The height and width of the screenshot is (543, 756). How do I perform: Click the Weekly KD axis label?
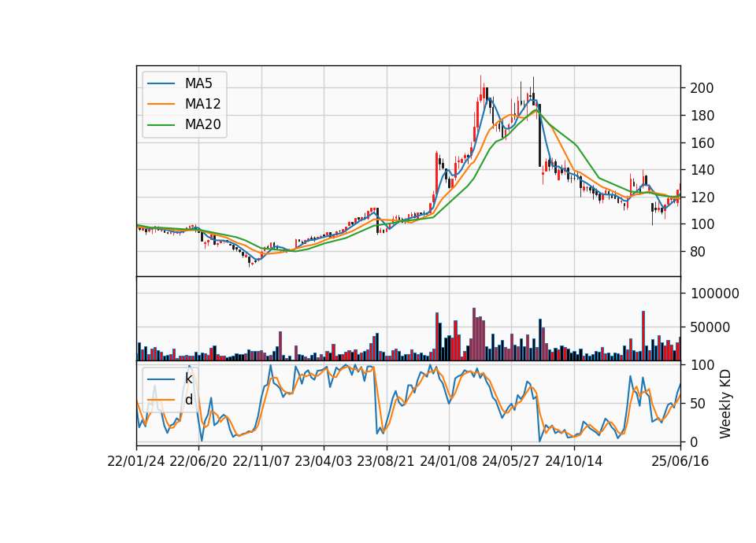click(725, 404)
